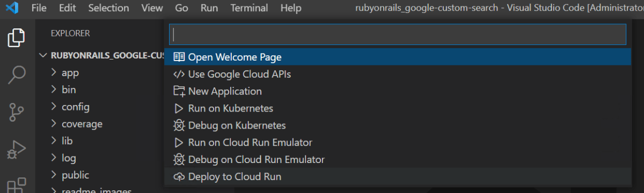This screenshot has width=644, height=193.
Task: Open the Run menu
Action: click(x=209, y=8)
